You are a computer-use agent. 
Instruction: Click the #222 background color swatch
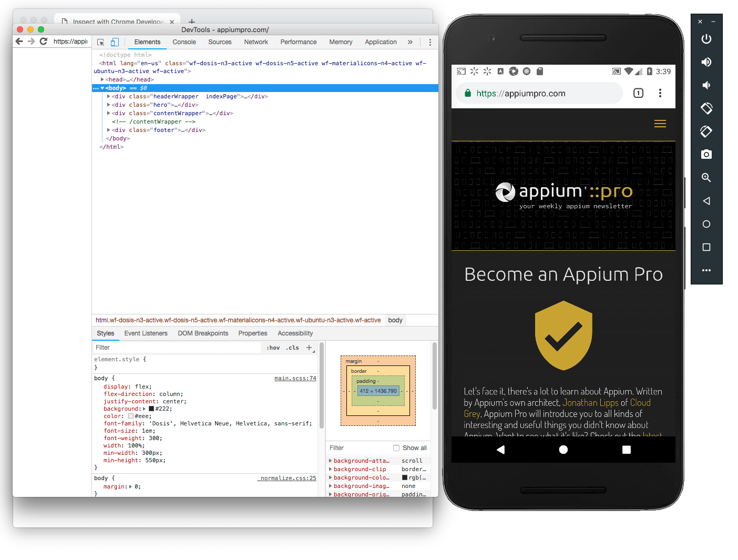[151, 409]
